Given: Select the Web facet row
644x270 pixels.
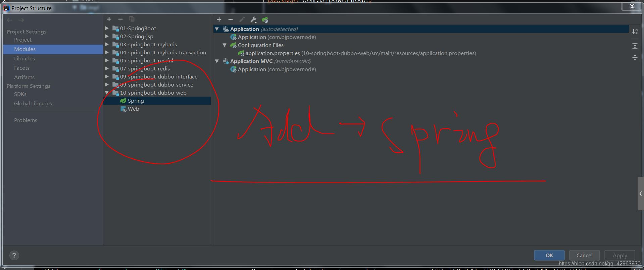Looking at the screenshot, I should (157, 109).
